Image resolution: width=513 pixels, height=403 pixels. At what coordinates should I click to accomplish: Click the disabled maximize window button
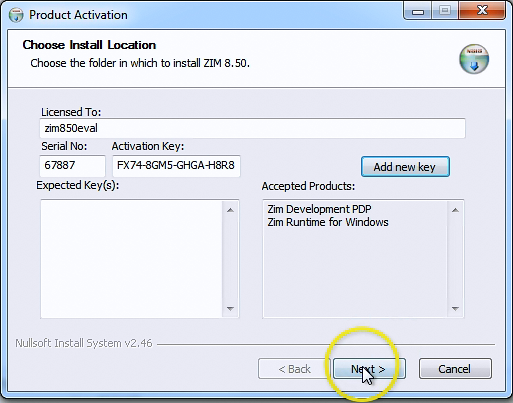point(445,11)
